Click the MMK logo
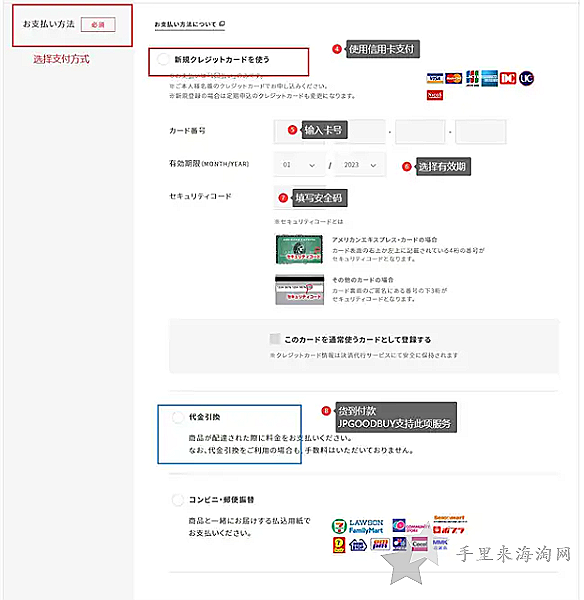Image resolution: width=584 pixels, height=600 pixels. pyautogui.click(x=440, y=544)
